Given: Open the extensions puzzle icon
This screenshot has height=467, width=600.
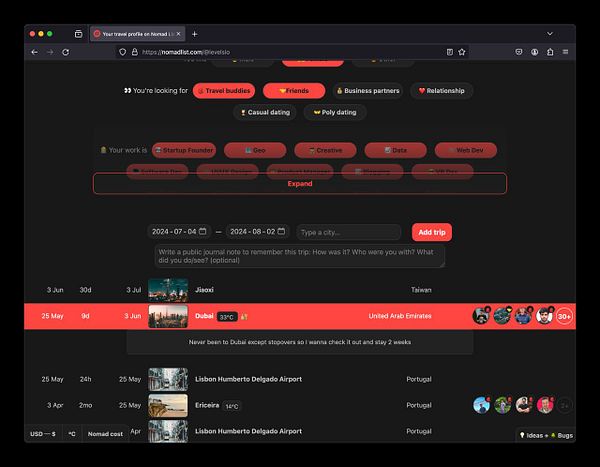Looking at the screenshot, I should tap(550, 52).
